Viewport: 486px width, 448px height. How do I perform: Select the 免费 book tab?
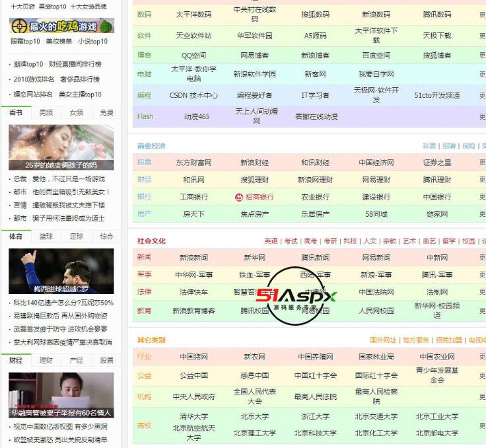coord(106,112)
